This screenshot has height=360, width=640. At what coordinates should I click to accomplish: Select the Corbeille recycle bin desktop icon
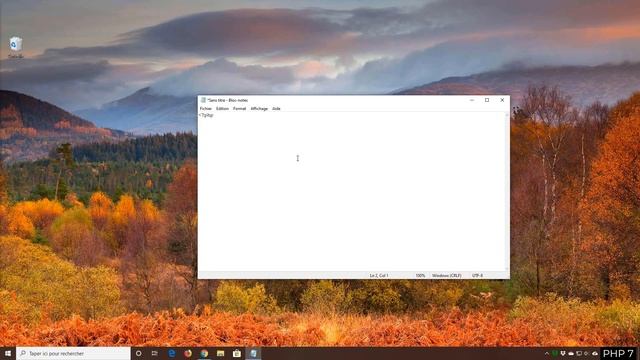[16, 47]
